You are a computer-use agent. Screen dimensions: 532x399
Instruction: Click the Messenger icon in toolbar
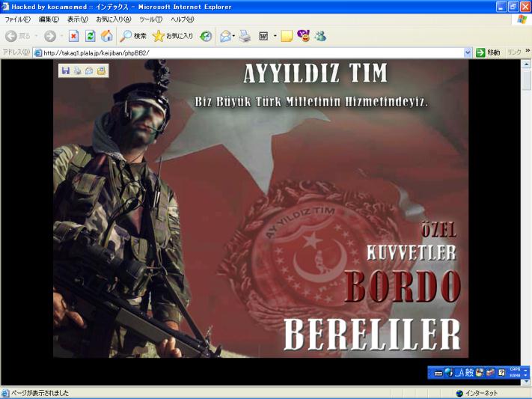321,36
